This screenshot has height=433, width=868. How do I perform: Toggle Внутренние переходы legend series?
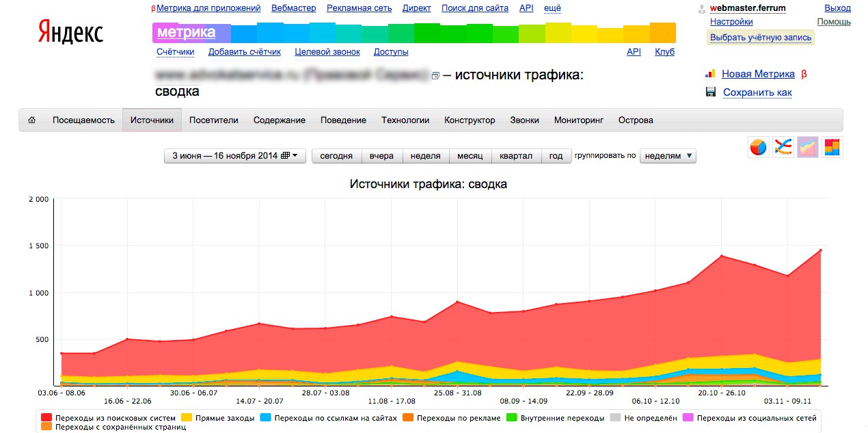(556, 417)
